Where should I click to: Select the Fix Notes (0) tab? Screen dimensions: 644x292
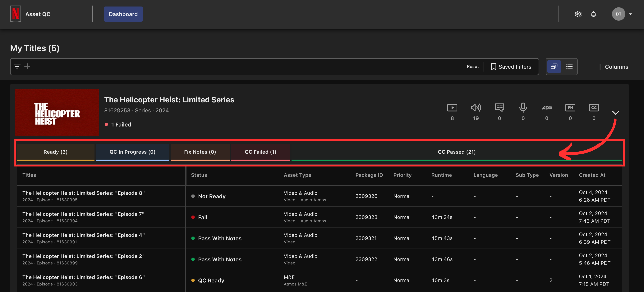click(x=200, y=152)
